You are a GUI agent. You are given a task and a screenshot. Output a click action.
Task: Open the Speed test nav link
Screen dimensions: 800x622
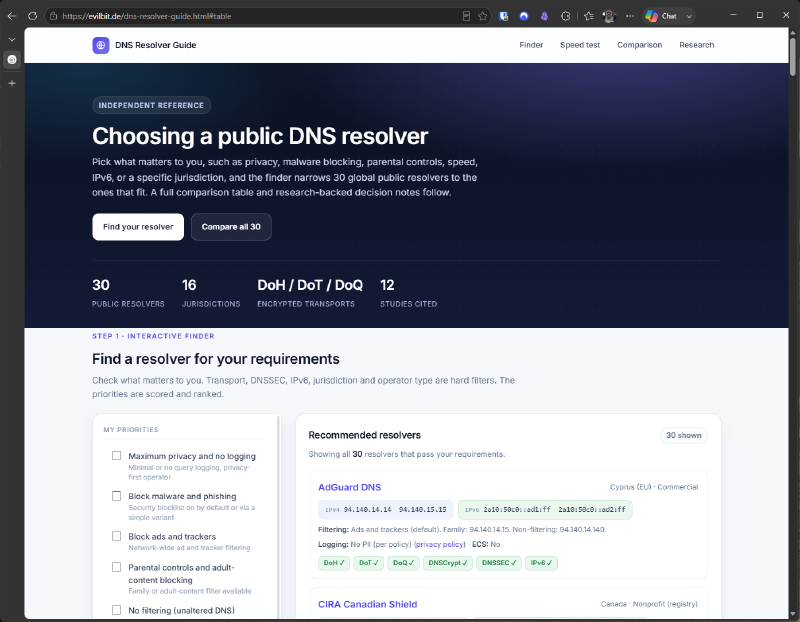[580, 45]
